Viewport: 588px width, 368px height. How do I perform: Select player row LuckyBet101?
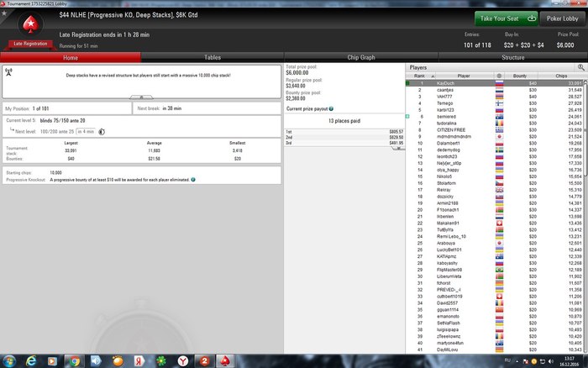click(x=494, y=250)
